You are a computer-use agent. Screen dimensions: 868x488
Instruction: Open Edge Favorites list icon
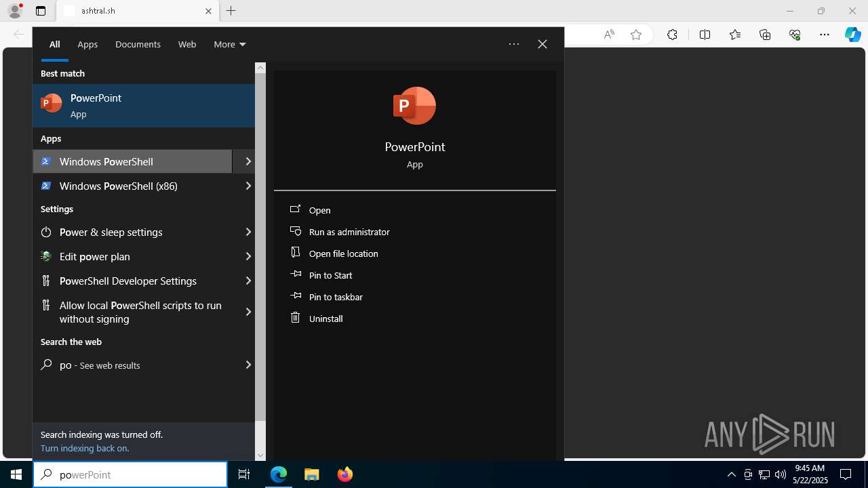click(x=735, y=35)
